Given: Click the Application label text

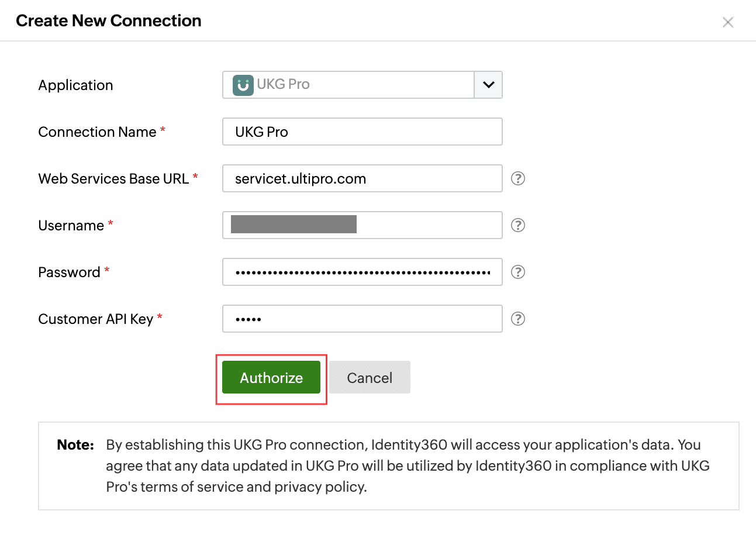Looking at the screenshot, I should 75,85.
